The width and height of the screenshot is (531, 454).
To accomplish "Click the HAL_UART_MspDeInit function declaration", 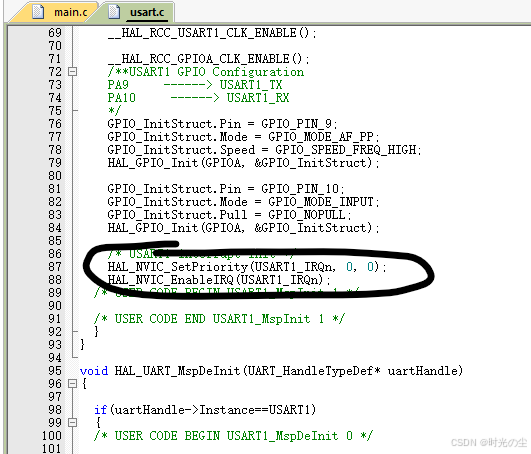I will coord(271,371).
